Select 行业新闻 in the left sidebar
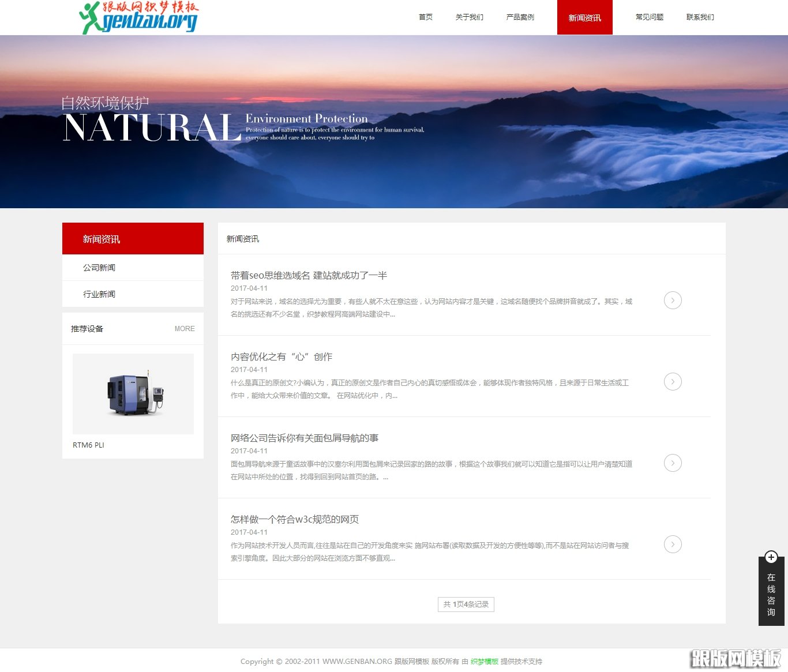Viewport: 788px width, 672px height. (x=99, y=294)
